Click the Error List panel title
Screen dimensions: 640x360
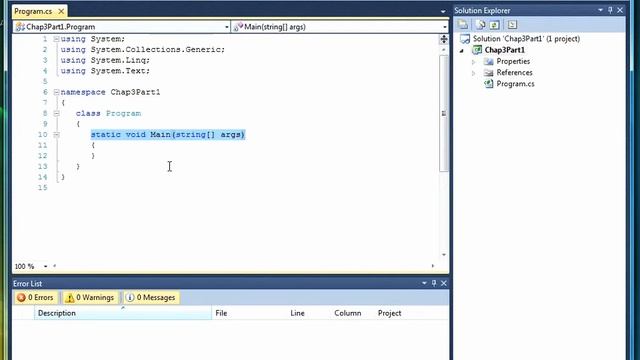coord(27,283)
